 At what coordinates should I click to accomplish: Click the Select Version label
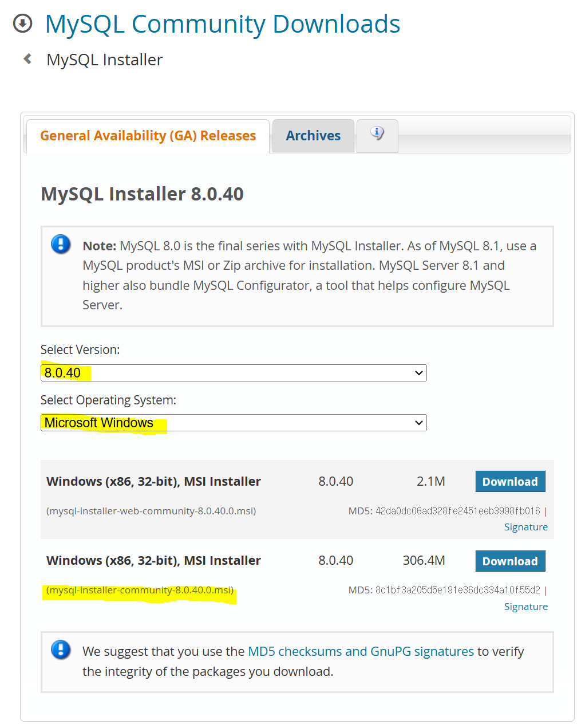pyautogui.click(x=80, y=350)
